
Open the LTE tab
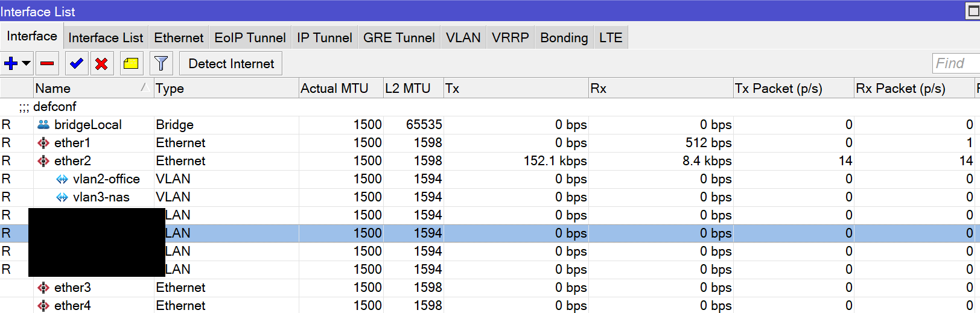611,37
